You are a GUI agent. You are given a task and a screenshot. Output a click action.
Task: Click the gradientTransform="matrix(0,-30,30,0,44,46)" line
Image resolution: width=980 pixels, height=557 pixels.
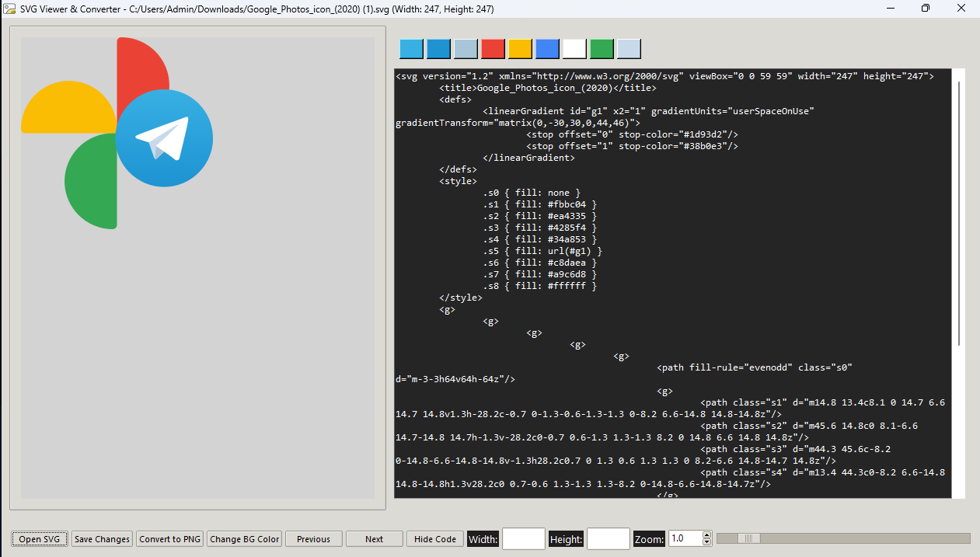tap(518, 123)
